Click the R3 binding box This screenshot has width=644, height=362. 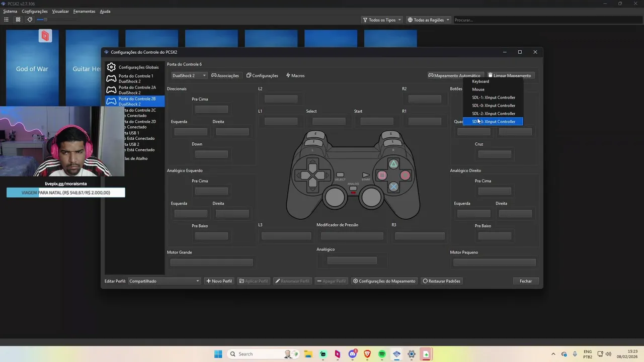420,236
